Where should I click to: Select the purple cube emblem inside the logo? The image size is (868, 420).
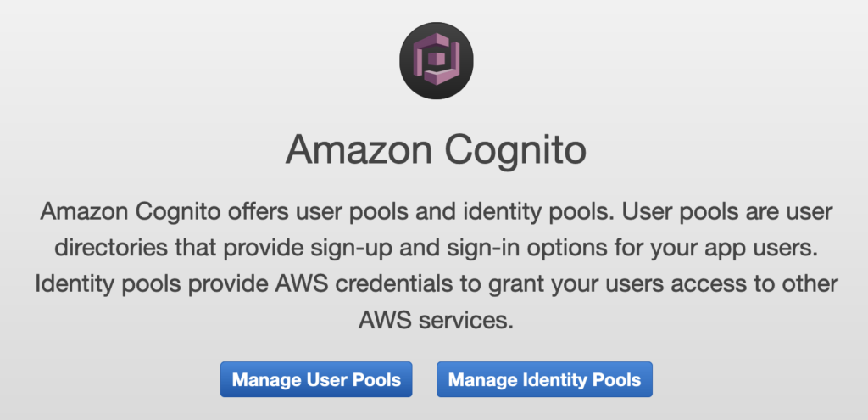436,61
